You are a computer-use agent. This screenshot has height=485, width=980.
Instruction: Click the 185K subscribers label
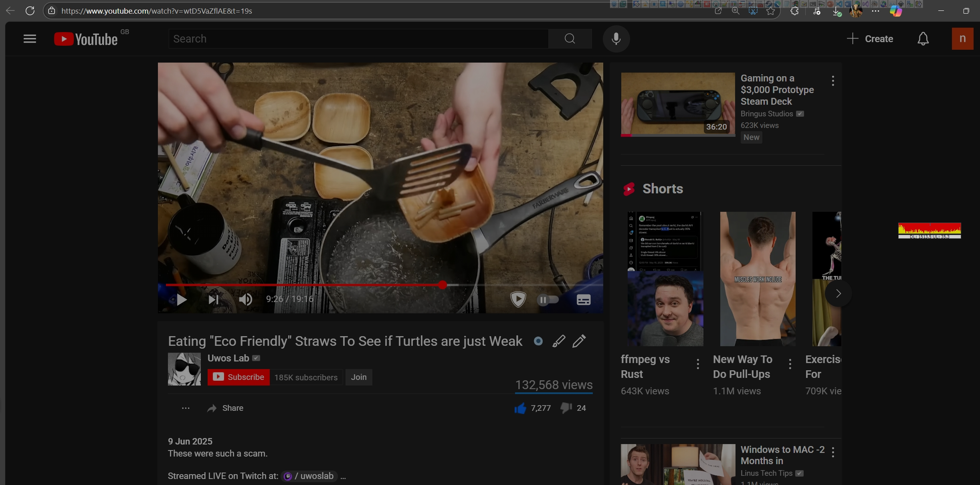(x=306, y=377)
